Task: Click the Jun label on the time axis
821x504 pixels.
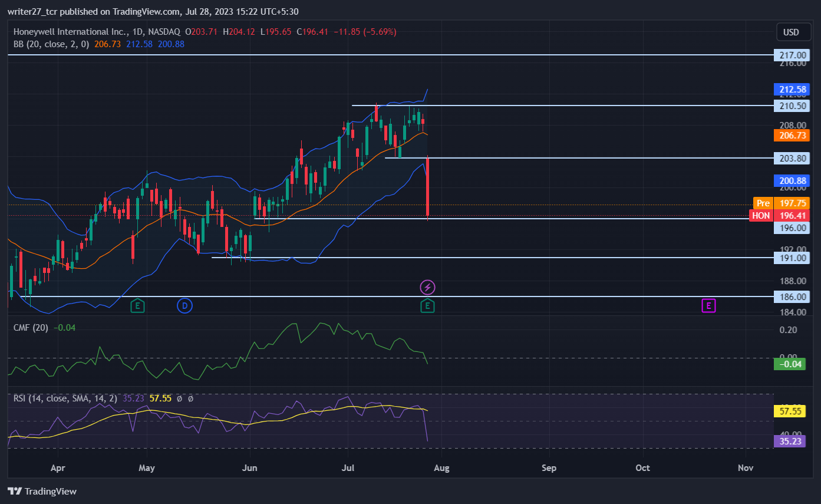Action: point(250,468)
